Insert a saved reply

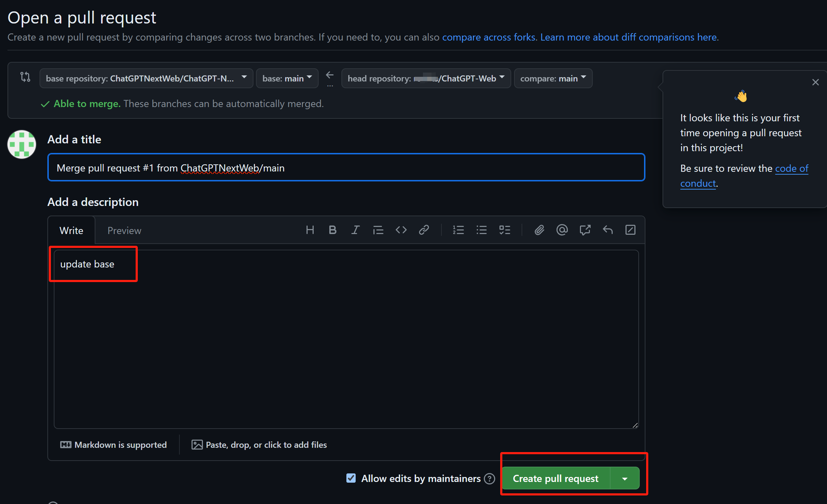point(608,230)
